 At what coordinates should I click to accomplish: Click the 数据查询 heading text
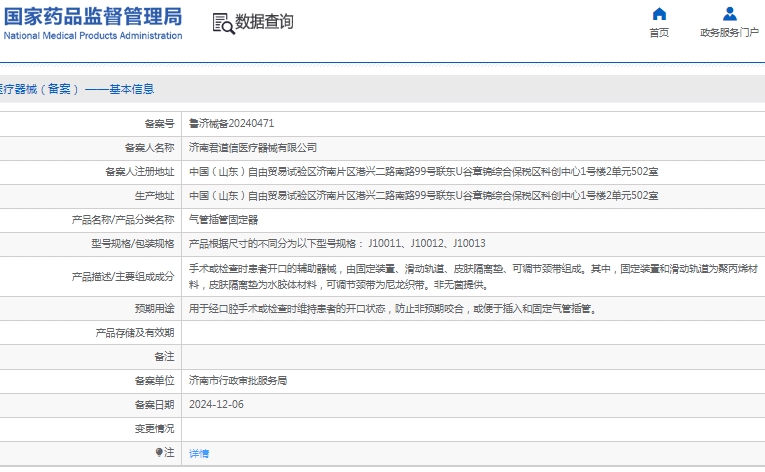pyautogui.click(x=264, y=22)
